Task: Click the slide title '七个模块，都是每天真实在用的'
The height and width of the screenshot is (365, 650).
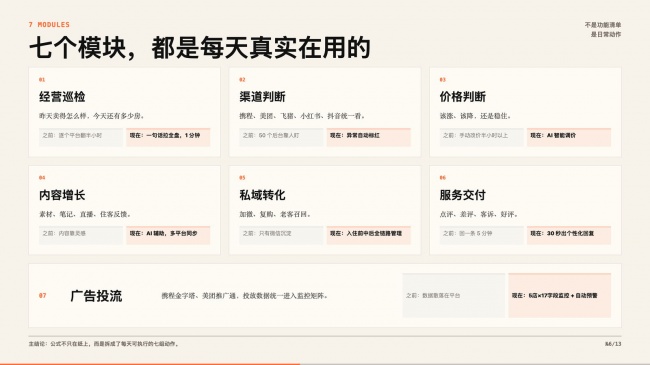Action: click(199, 48)
